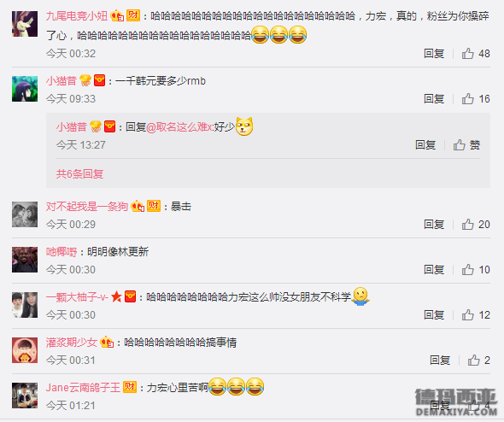Open 对不起我是一条狗 user profile
The height and width of the screenshot is (422, 504).
[x=87, y=207]
